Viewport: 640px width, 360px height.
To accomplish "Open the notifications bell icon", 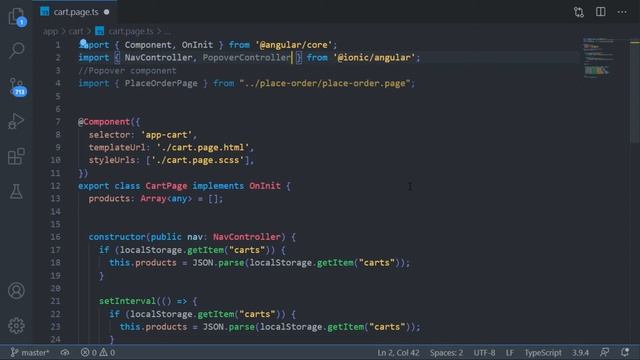I will [x=625, y=352].
